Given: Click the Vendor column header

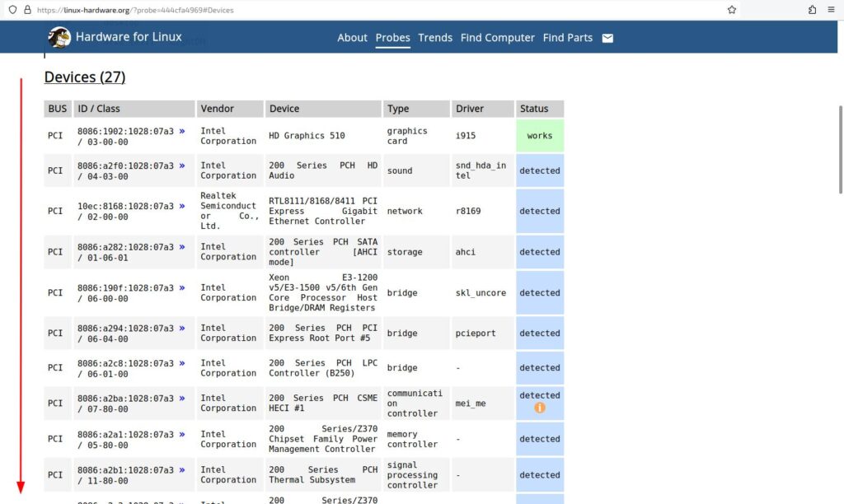Looking at the screenshot, I should [230, 109].
